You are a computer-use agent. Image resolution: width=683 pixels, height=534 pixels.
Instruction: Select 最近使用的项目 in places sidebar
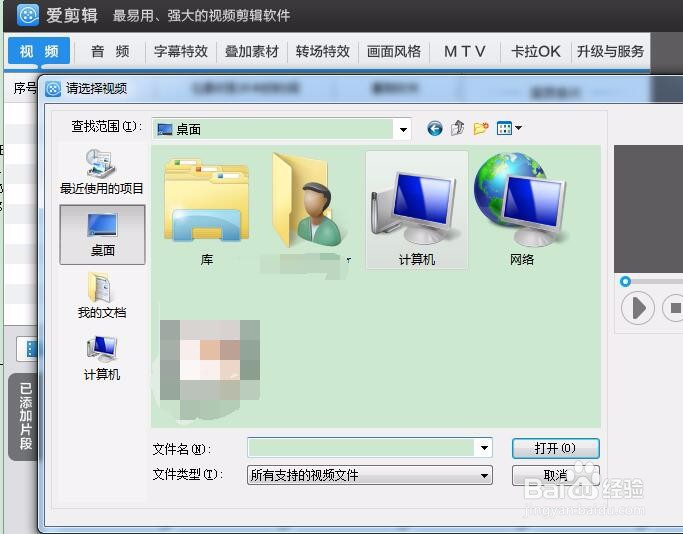pos(101,172)
